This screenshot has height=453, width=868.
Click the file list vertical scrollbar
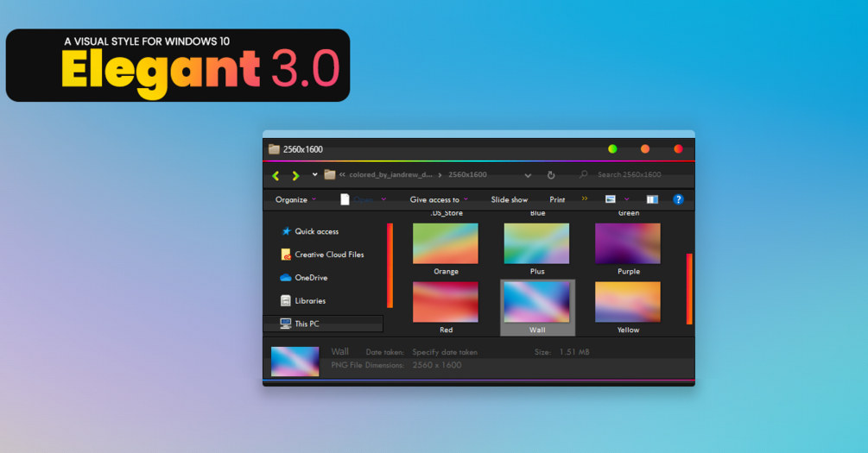tap(689, 289)
